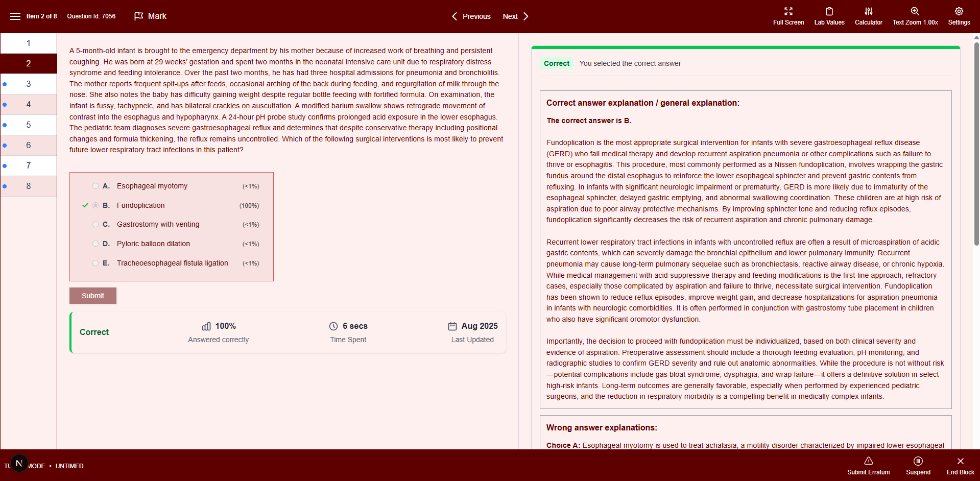Switch to question 8 in list
This screenshot has width=980, height=481.
pyautogui.click(x=29, y=186)
